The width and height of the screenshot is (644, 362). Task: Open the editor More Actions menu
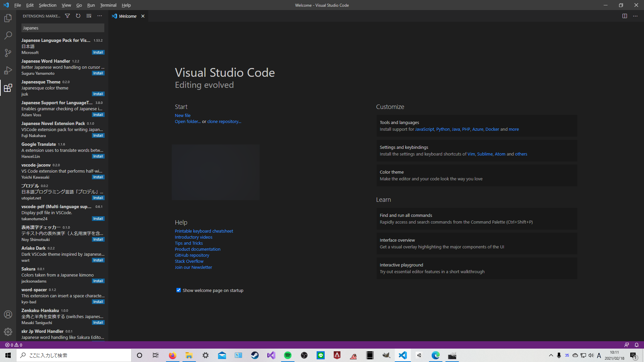[x=635, y=16]
